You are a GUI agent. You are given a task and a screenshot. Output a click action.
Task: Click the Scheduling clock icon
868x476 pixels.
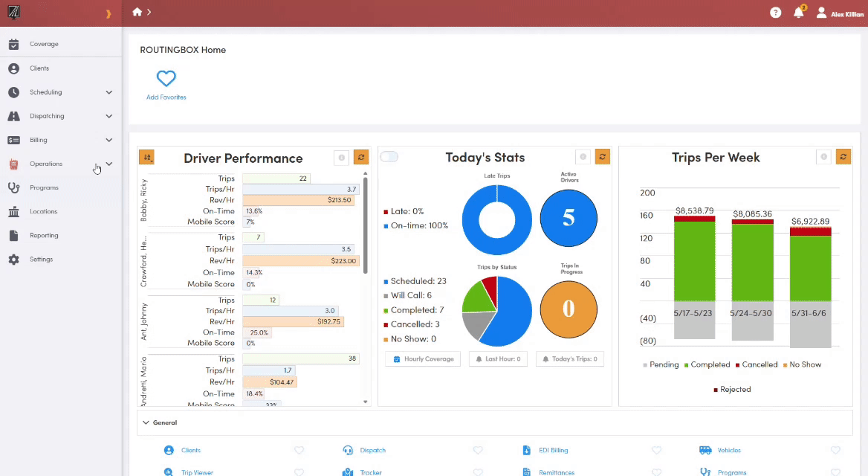coord(14,92)
